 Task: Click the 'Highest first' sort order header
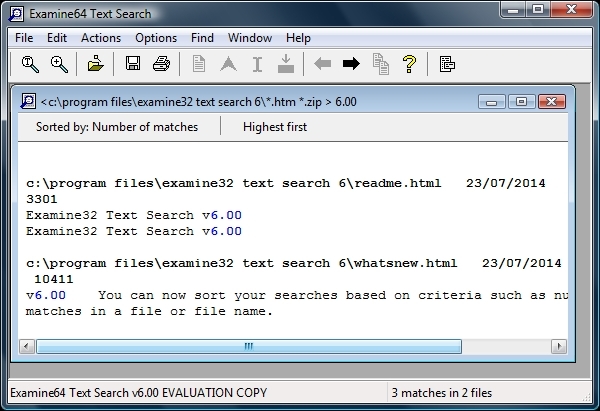(x=275, y=127)
